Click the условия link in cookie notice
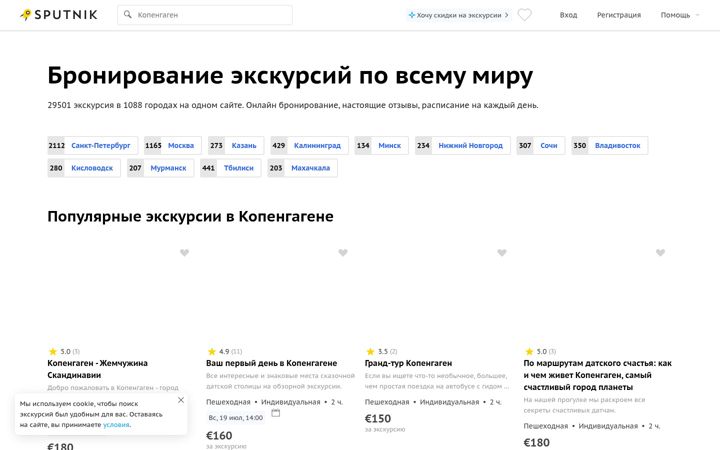This screenshot has height=450, width=720. pyautogui.click(x=116, y=425)
